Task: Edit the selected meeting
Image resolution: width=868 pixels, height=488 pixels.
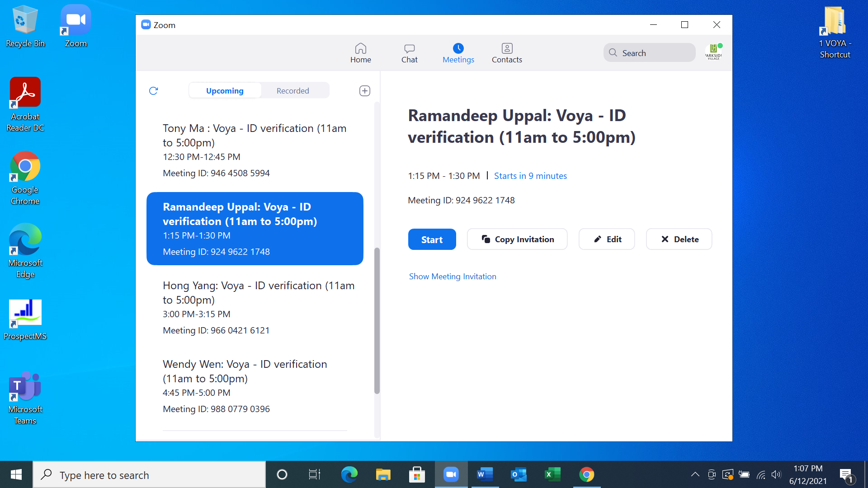Action: tap(607, 239)
